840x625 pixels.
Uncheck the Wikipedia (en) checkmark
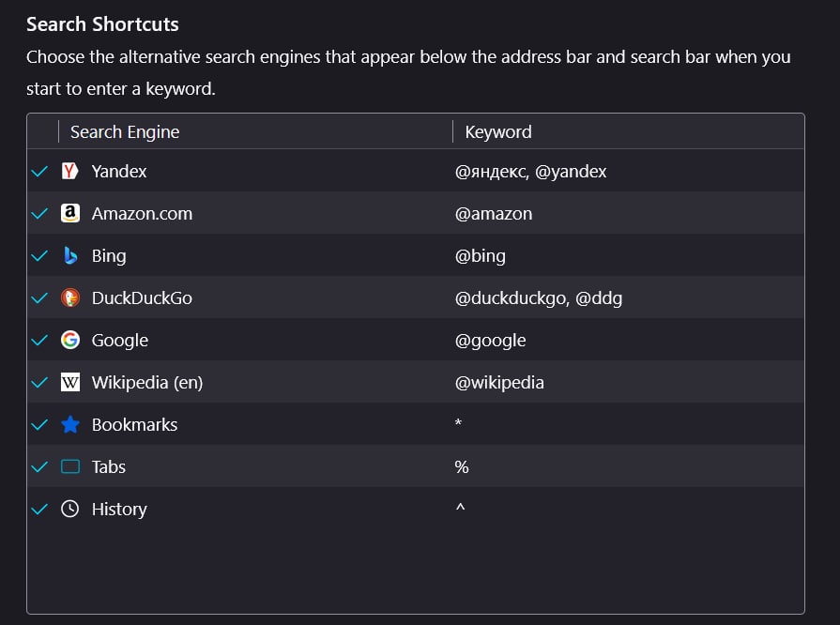point(39,382)
